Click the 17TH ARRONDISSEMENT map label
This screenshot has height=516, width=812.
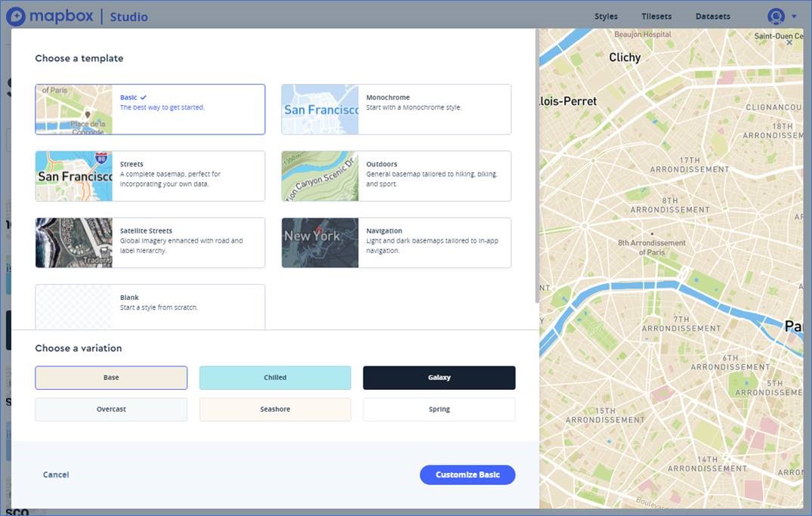pos(690,165)
